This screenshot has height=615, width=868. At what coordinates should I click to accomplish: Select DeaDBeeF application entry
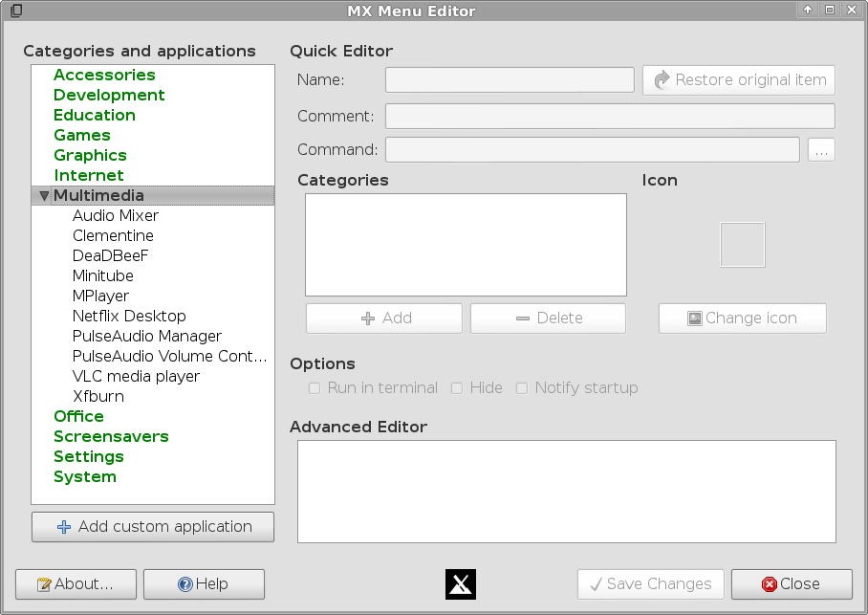coord(110,255)
